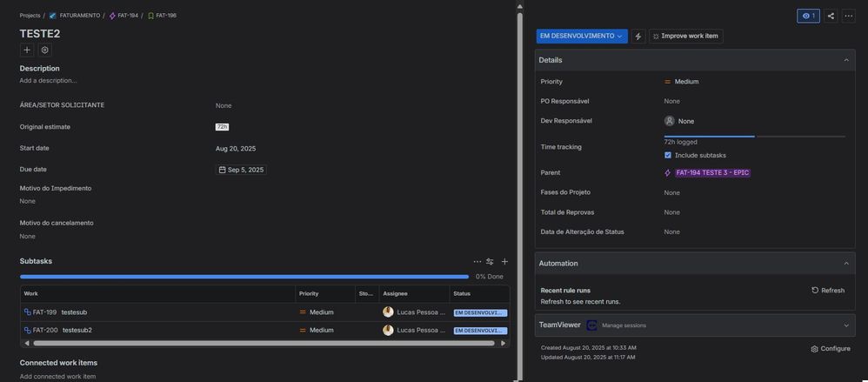Open FATURAMENTO project breadcrumb
This screenshot has width=868, height=382.
pos(80,16)
